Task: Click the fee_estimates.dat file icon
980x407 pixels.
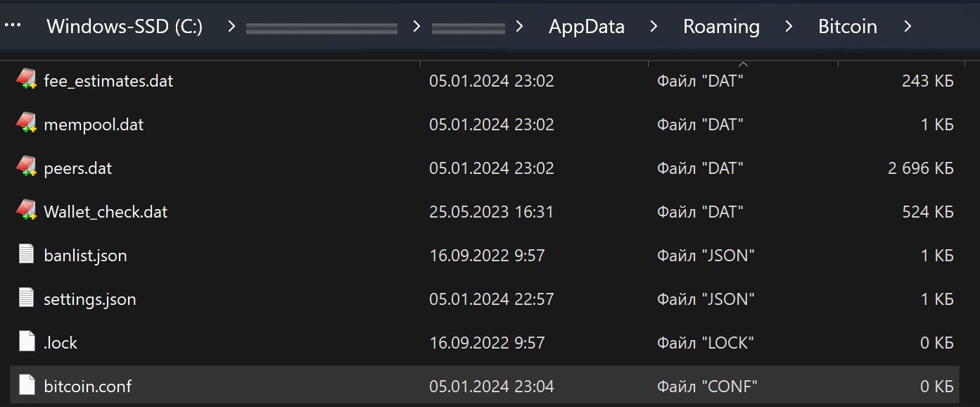Action: click(25, 80)
